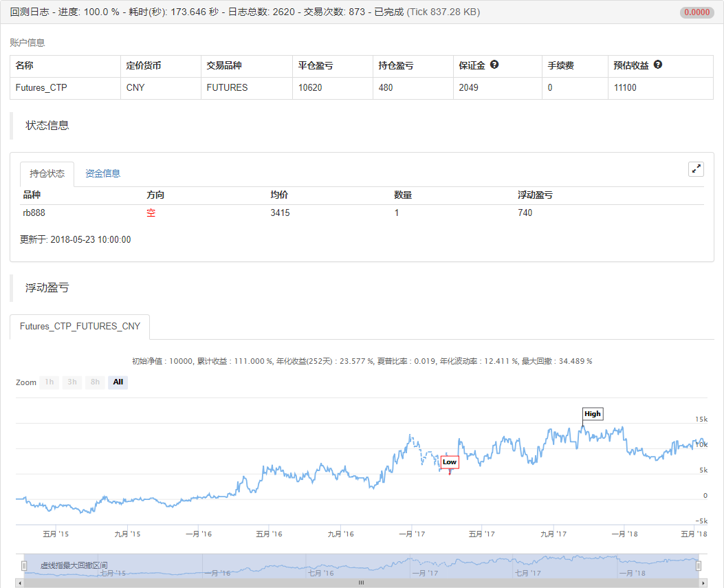Click the help icon beside 保证金
The image size is (724, 588).
coord(494,65)
